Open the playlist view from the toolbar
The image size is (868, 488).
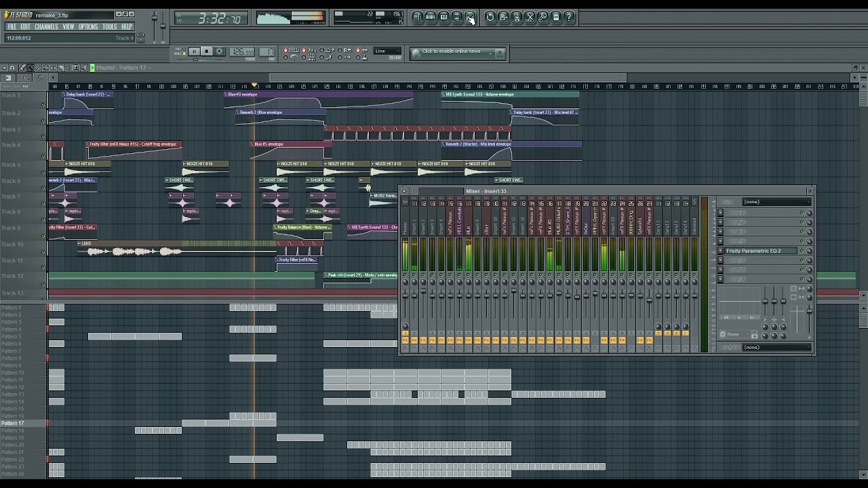coord(418,17)
